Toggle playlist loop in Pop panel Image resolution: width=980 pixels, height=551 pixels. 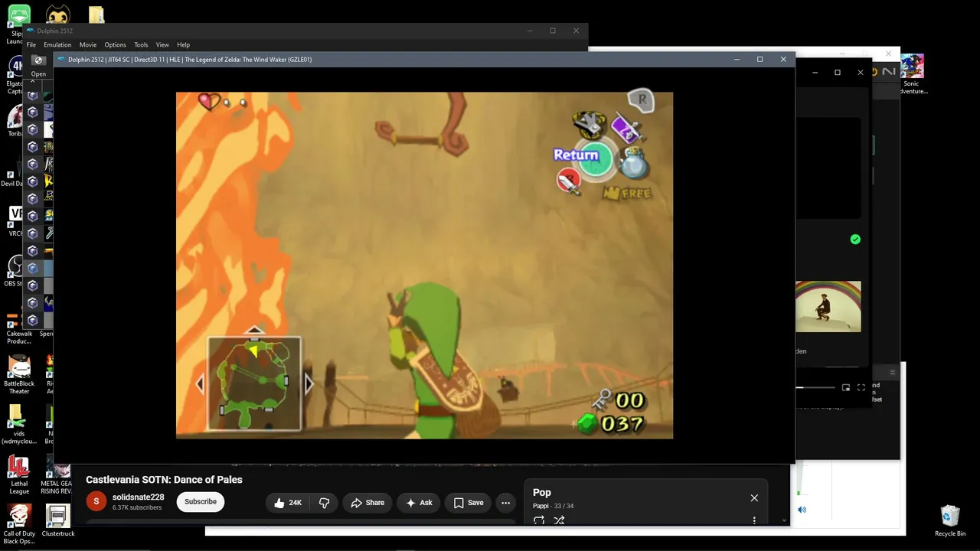539,520
